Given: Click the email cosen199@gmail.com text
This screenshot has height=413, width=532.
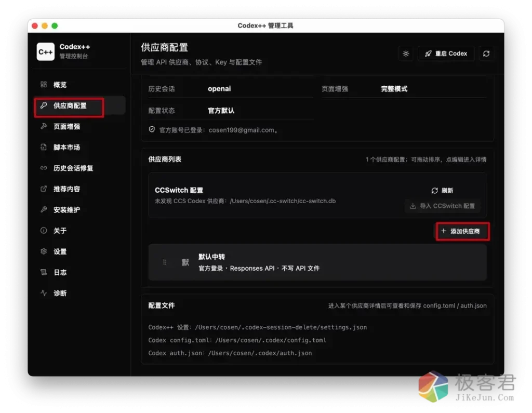Looking at the screenshot, I should 241,130.
